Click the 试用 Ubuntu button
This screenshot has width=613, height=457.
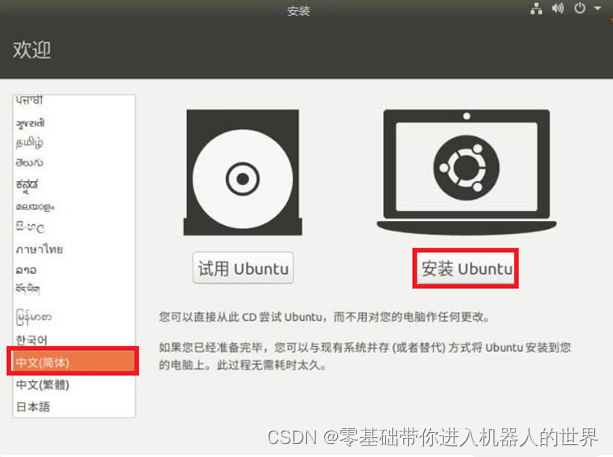tap(243, 269)
